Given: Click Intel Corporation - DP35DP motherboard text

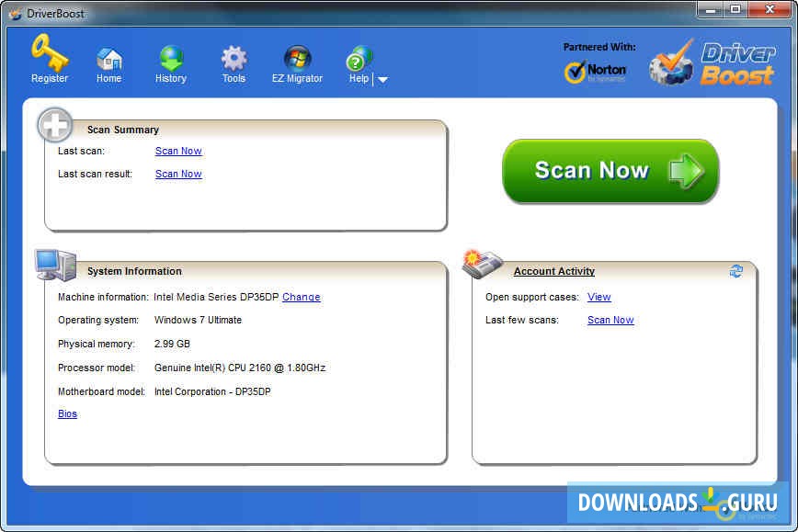Looking at the screenshot, I should pyautogui.click(x=212, y=391).
